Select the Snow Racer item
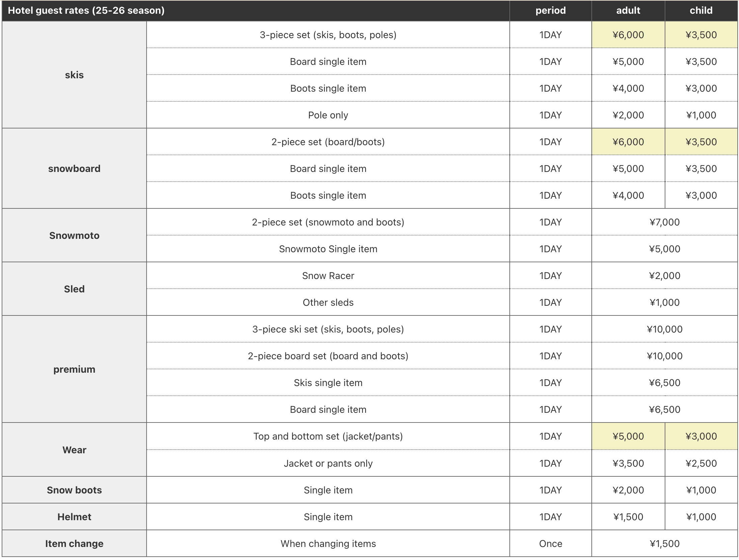Screen dimensions: 739x560 [328, 276]
